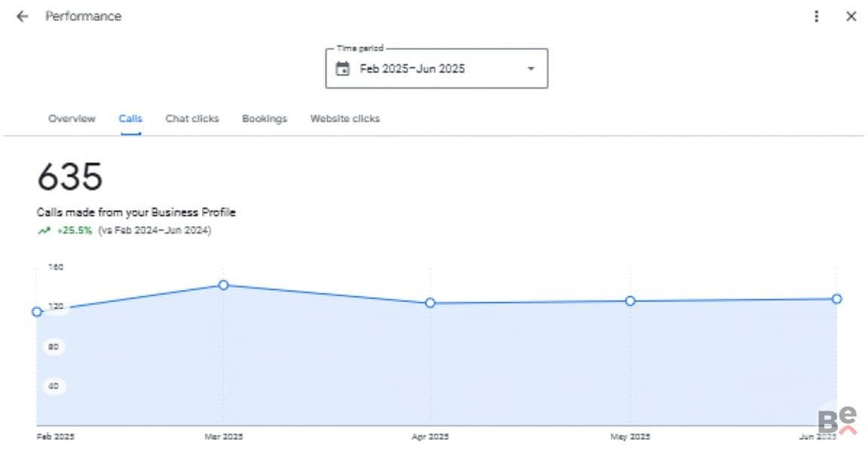The width and height of the screenshot is (868, 452).
Task: Click the (vs Feb 2024–Jun 2024) comparison text
Action: 154,231
